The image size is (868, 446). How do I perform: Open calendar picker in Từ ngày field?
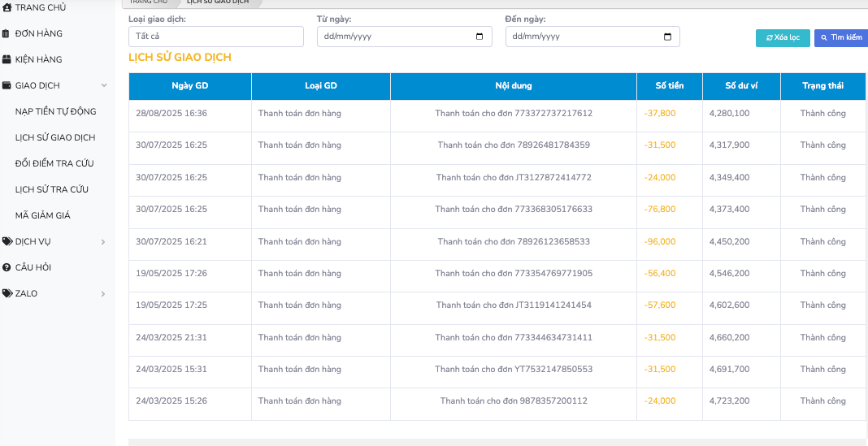point(479,37)
